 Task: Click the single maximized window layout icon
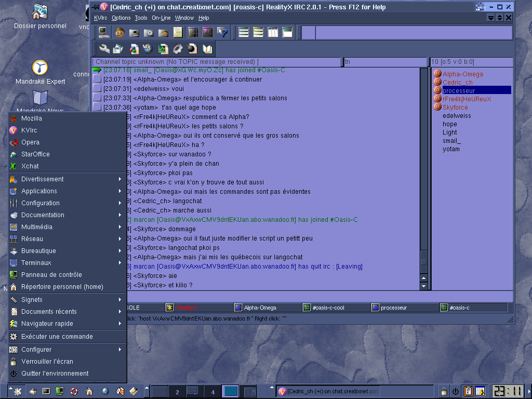point(287,33)
